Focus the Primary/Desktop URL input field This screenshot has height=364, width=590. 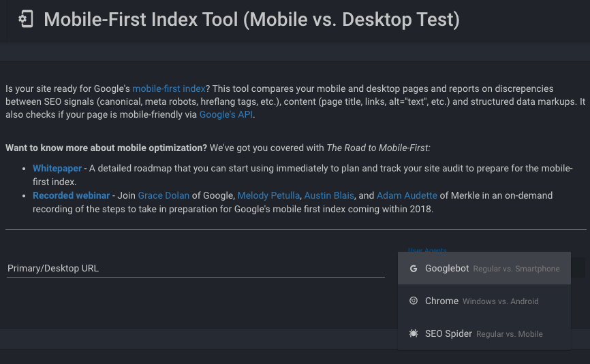coord(196,268)
